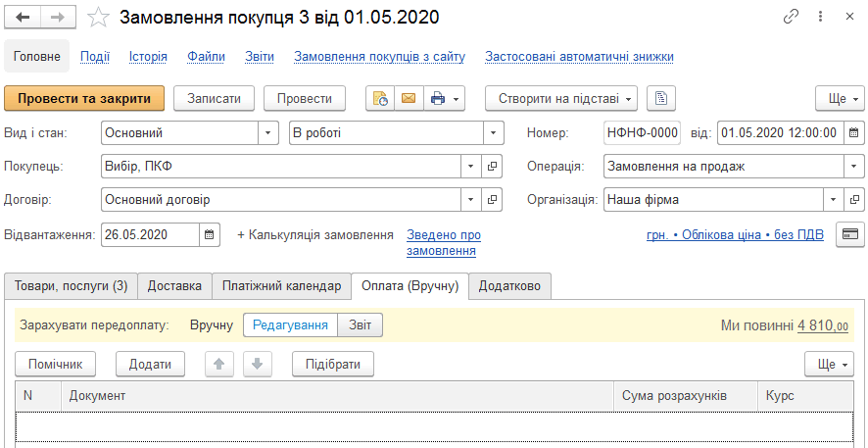Go forward with the right arrow button

coord(58,18)
